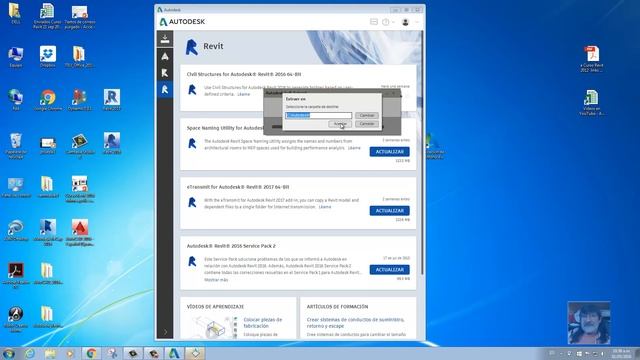Screen dimensions: 640x360
Task: Click Aceptar button in Extraer en dialog
Action: click(x=340, y=124)
